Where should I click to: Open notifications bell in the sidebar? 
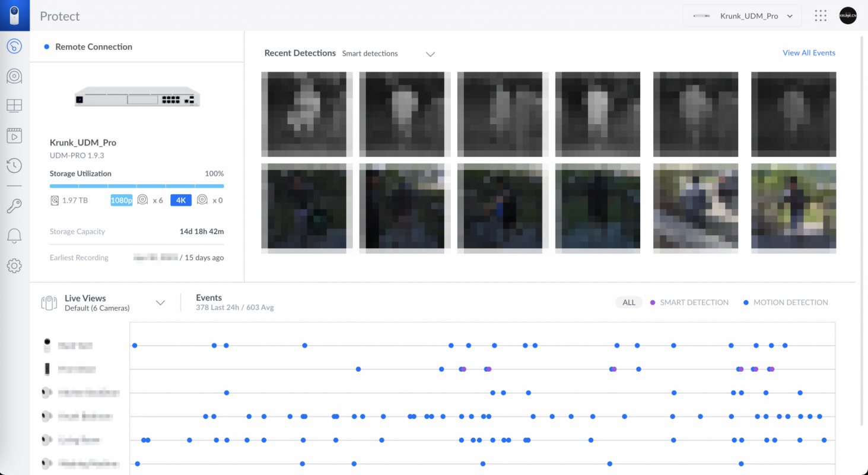click(x=14, y=236)
